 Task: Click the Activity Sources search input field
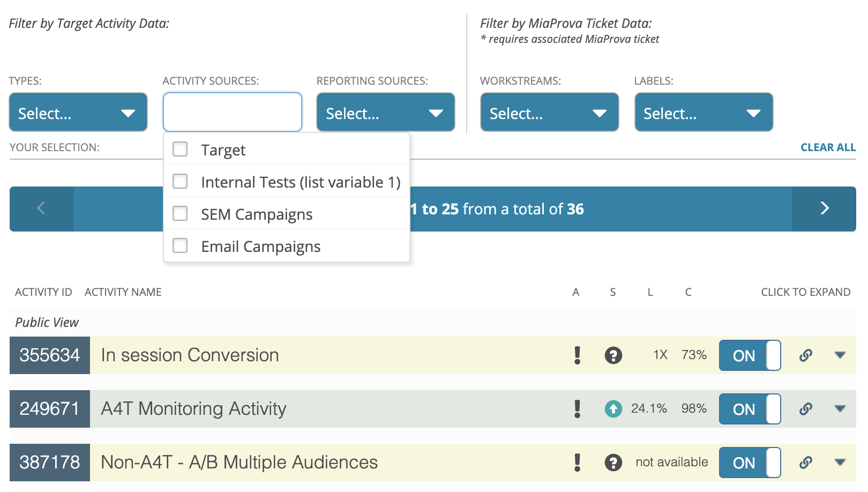(x=233, y=112)
